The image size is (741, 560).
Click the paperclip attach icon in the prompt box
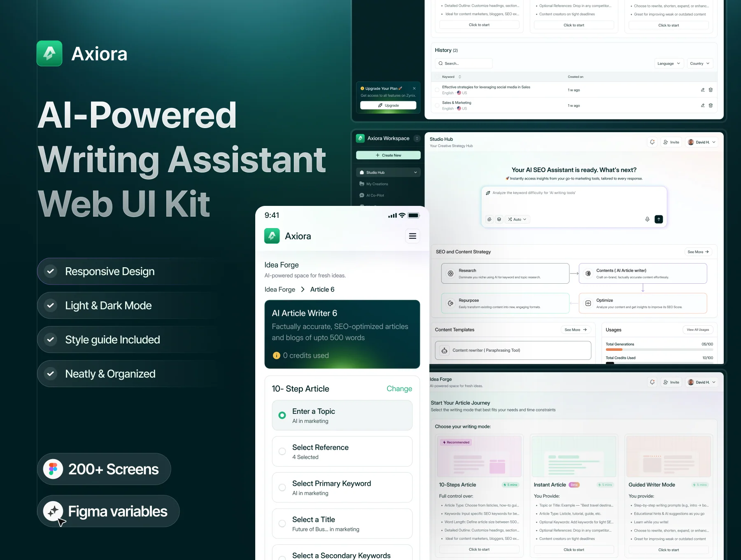pyautogui.click(x=489, y=219)
